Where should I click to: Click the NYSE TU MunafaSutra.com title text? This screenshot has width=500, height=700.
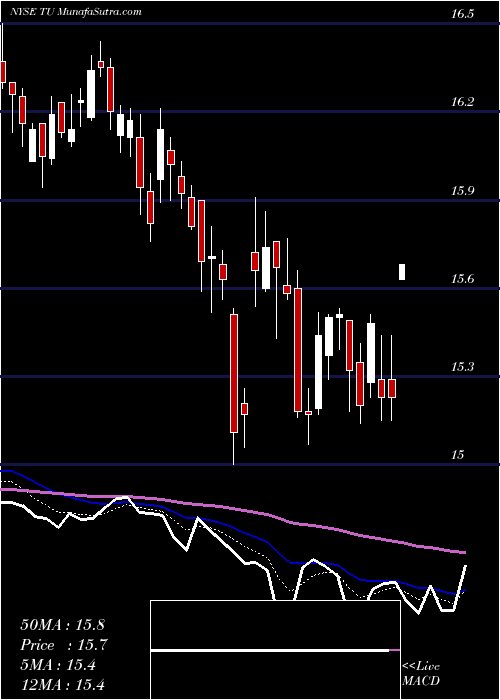pyautogui.click(x=75, y=11)
